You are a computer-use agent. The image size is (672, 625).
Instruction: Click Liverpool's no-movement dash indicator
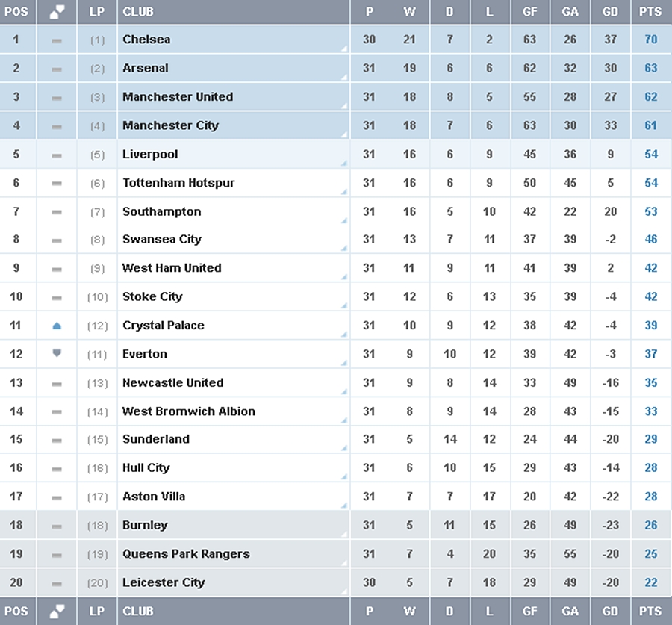(x=57, y=155)
